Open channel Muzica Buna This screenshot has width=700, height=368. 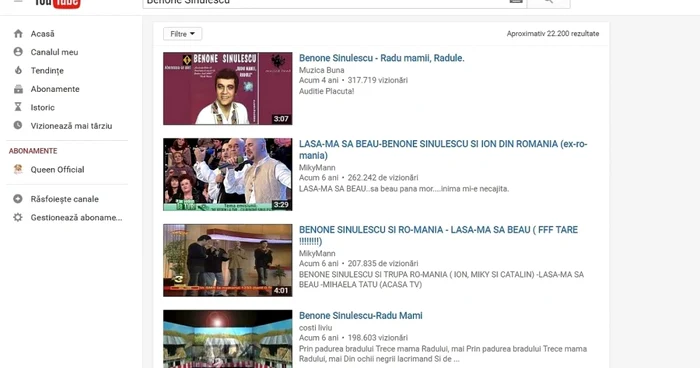pos(321,70)
